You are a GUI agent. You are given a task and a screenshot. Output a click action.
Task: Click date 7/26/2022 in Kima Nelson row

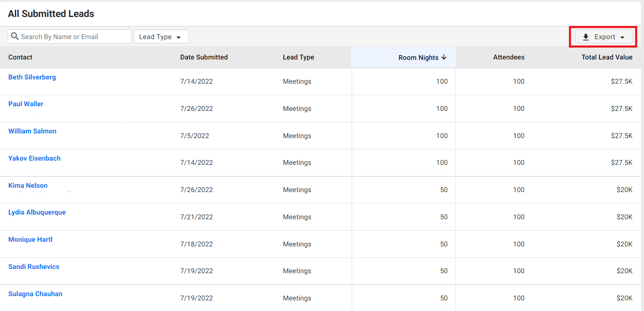[196, 189]
